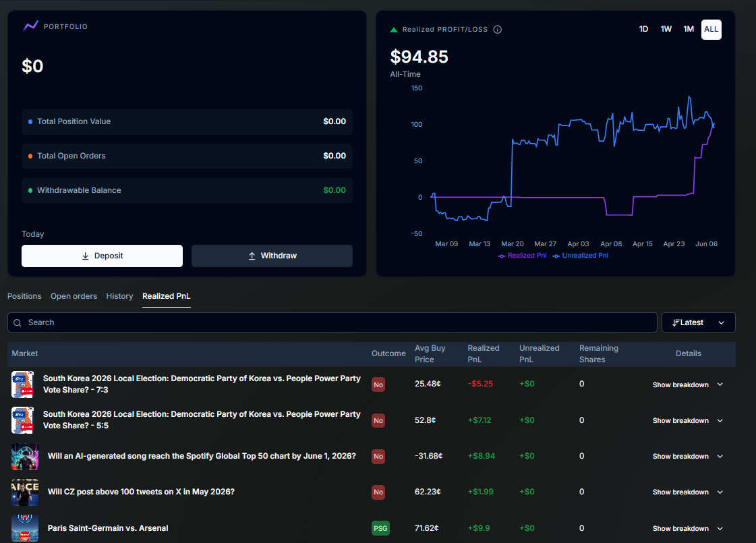Toggle Unrealized Pnl legend series
Image resolution: width=756 pixels, height=543 pixels.
[x=580, y=256]
